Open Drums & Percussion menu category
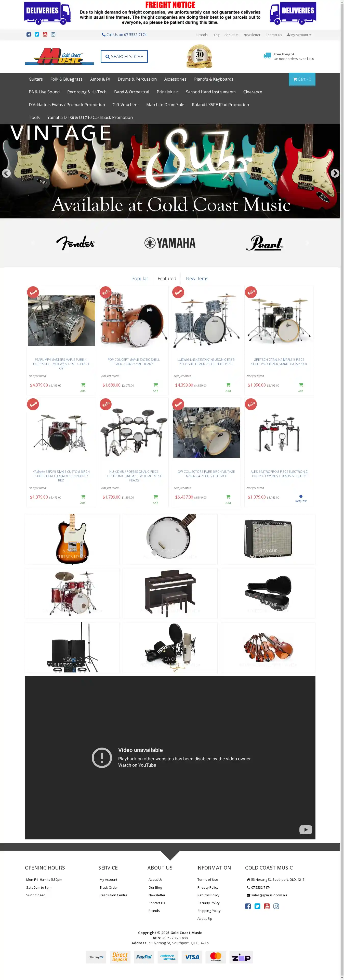 coord(137,79)
